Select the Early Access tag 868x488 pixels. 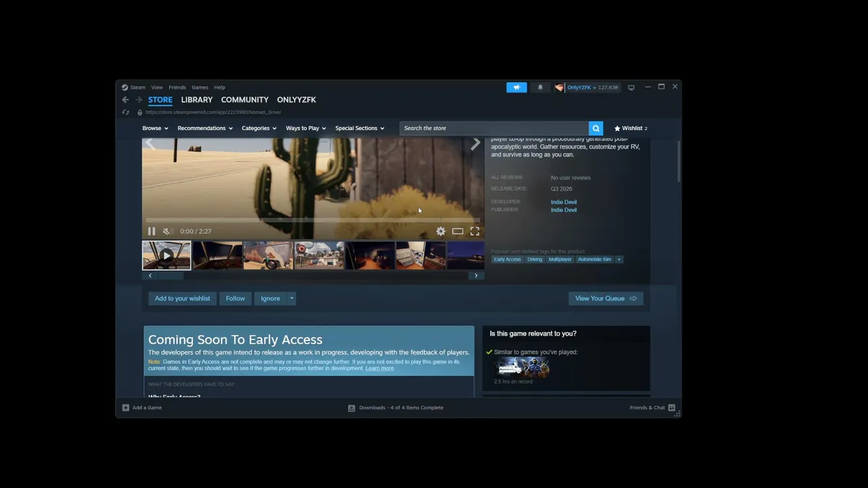(507, 260)
